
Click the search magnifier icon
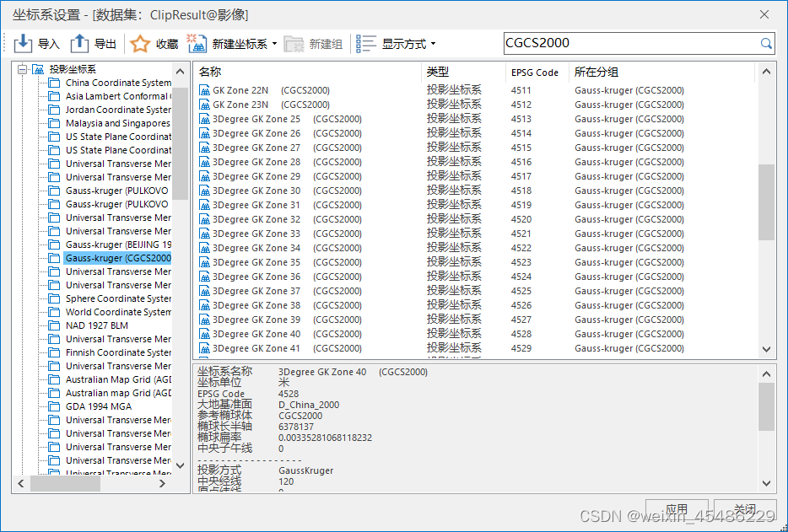[766, 44]
